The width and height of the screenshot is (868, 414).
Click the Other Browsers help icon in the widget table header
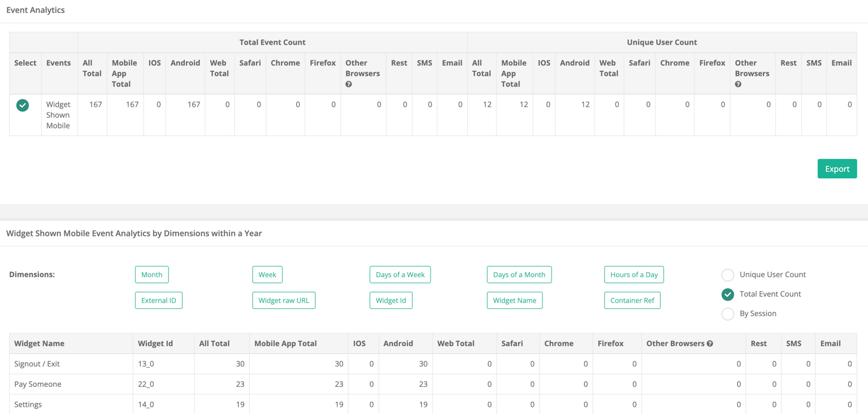click(712, 343)
